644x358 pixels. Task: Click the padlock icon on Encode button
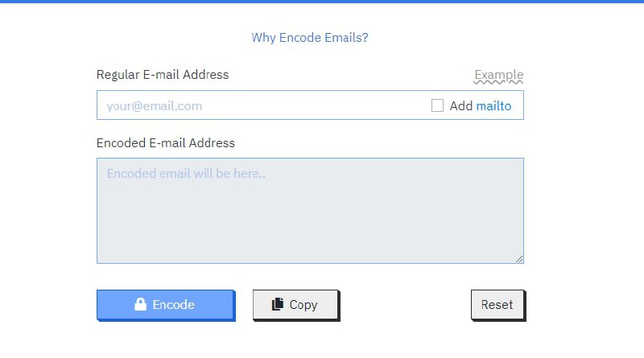click(x=140, y=304)
